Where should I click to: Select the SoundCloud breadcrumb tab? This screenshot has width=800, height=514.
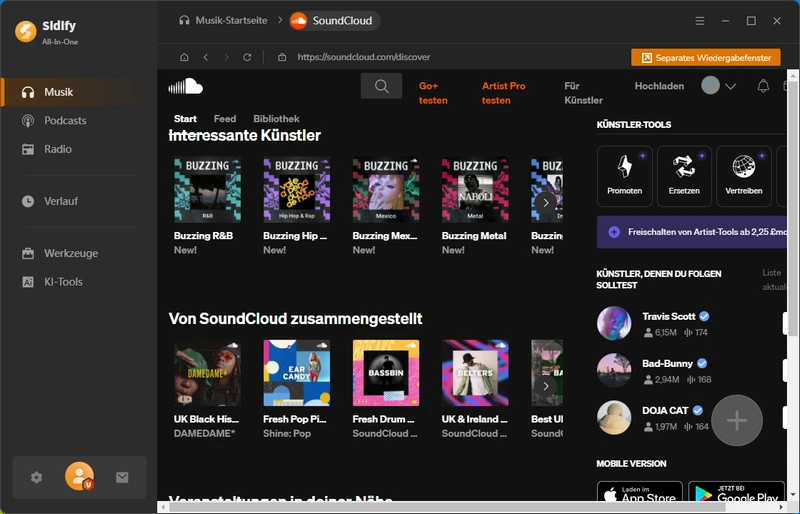point(334,21)
